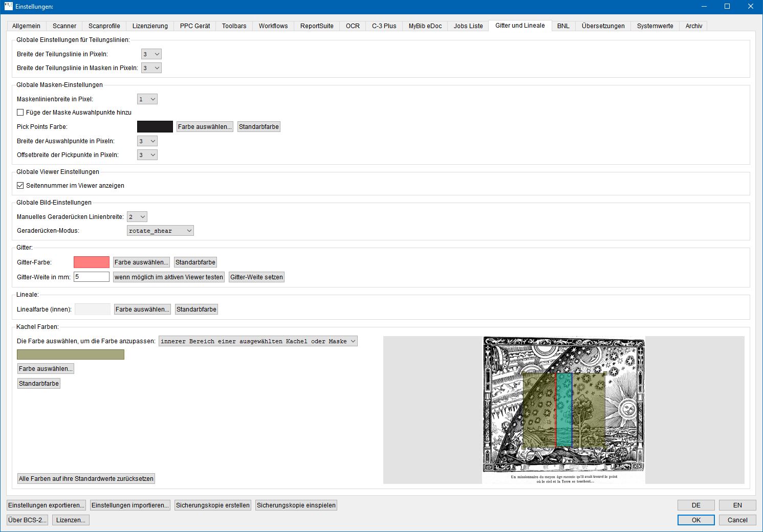
Task: Open the Maskenlinienbreite in Pixel dropdown
Action: point(147,99)
